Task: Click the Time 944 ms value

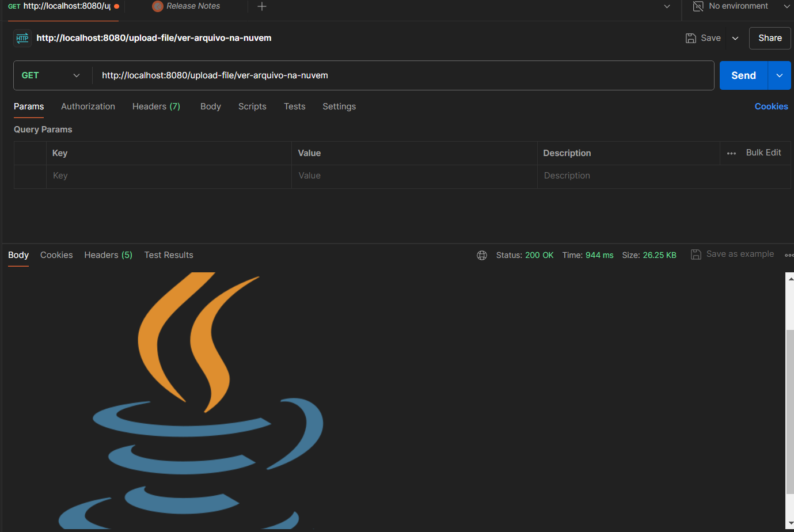Action: 599,255
